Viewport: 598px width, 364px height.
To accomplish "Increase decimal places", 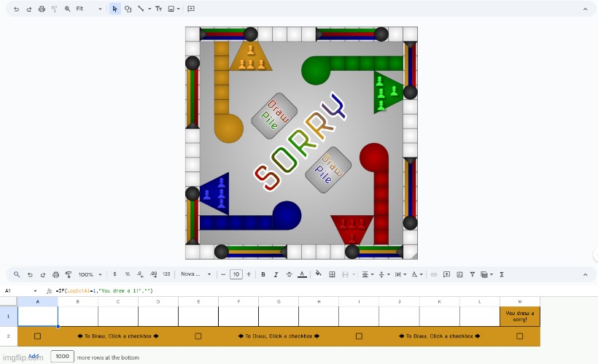I will 153,274.
